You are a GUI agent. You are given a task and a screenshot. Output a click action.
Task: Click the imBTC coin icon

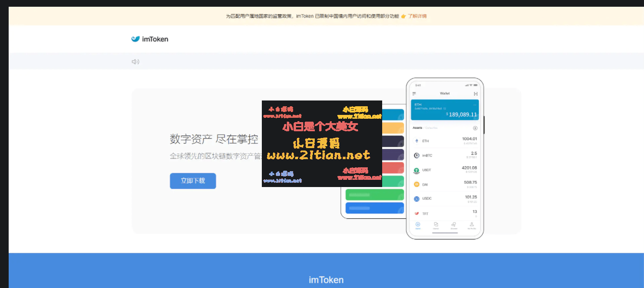click(x=417, y=155)
